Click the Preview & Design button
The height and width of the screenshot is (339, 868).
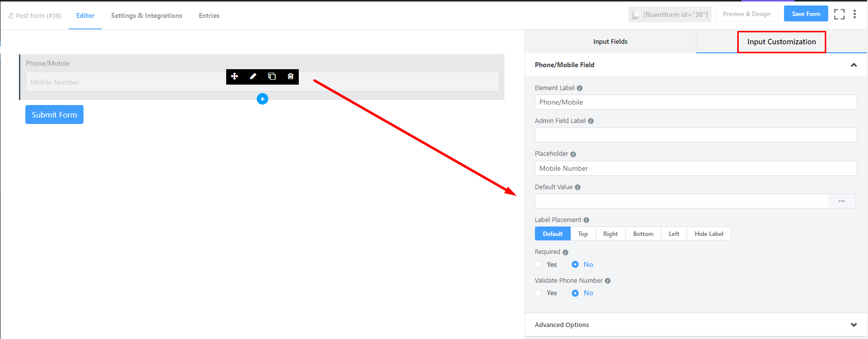[746, 14]
